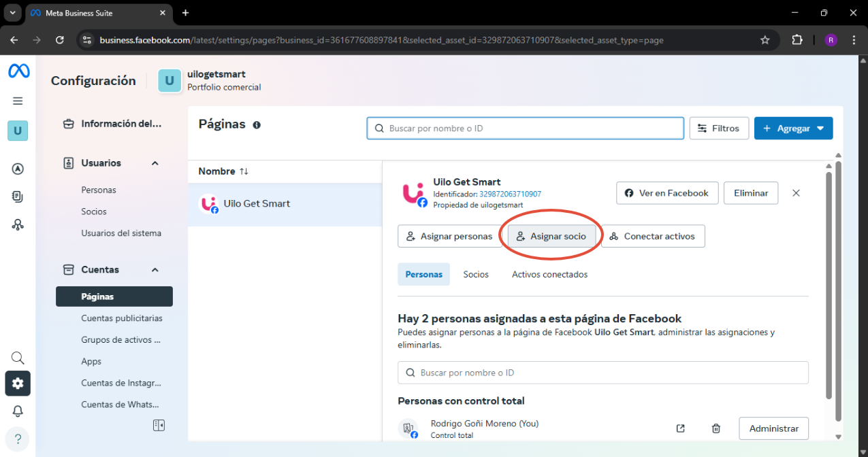Click Administrar for Rodrigo Goñi Moreno
The image size is (868, 457).
click(773, 428)
